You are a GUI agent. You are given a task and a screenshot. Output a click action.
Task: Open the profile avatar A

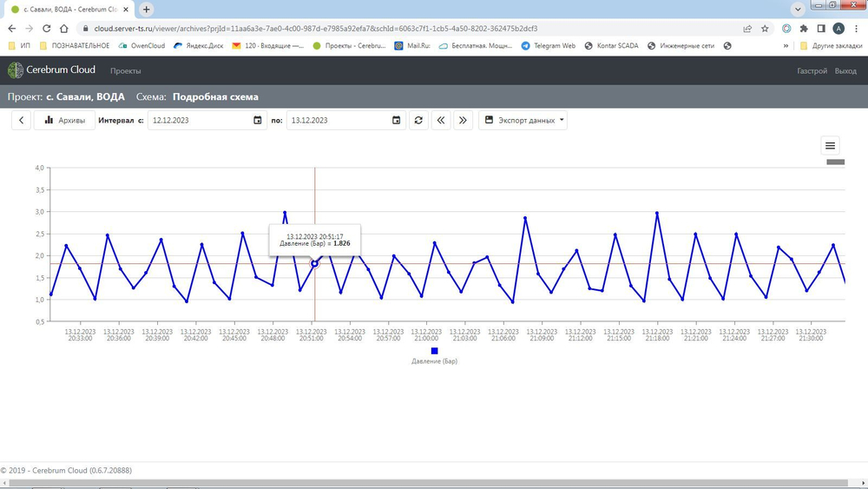pyautogui.click(x=838, y=29)
